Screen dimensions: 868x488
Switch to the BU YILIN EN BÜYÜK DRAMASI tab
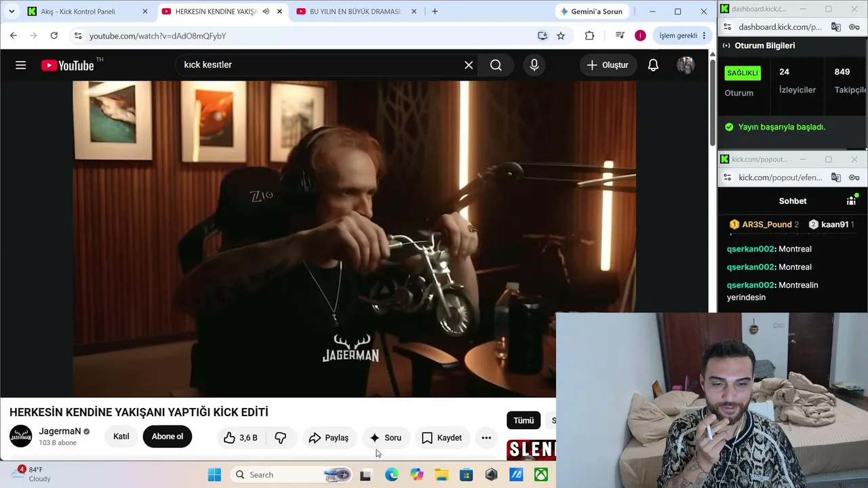click(x=355, y=12)
